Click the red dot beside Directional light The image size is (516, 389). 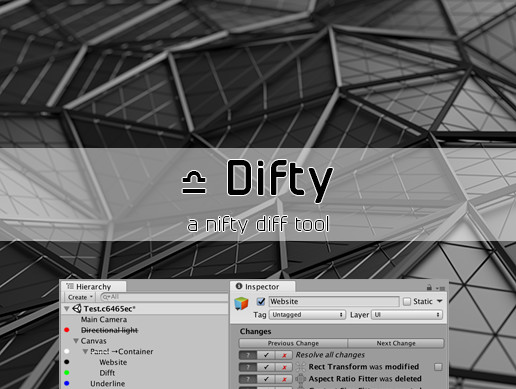click(x=67, y=330)
